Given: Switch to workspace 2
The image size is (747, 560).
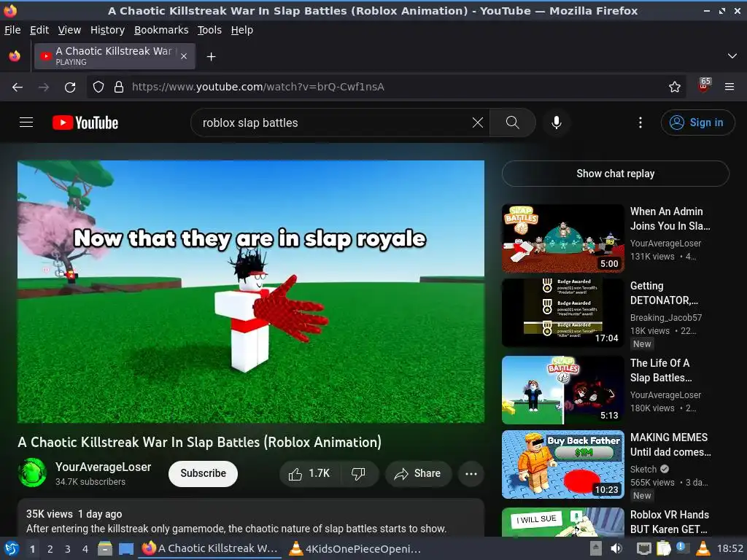Looking at the screenshot, I should [x=50, y=549].
